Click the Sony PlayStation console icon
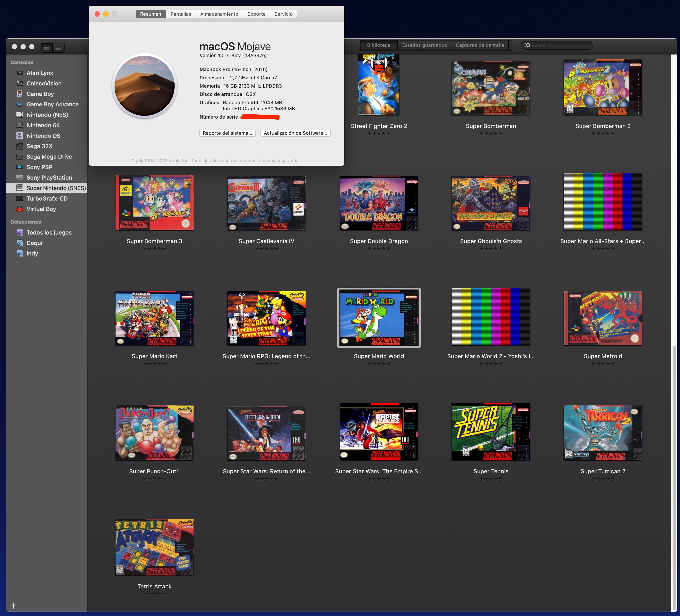 (x=20, y=177)
